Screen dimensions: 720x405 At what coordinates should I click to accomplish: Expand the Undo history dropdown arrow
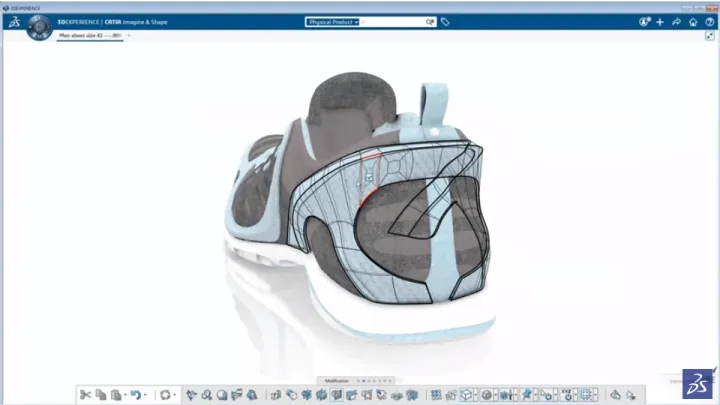pyautogui.click(x=145, y=395)
